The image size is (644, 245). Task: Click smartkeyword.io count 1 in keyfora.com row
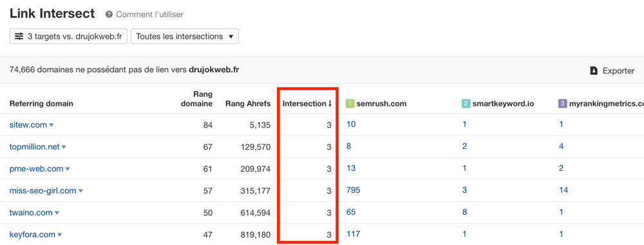pos(464,234)
